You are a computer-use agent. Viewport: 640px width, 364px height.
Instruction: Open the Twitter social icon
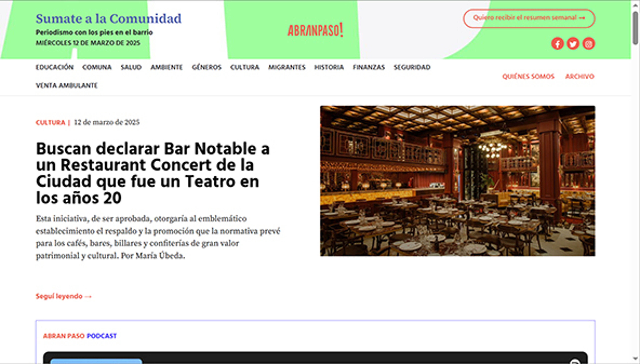click(573, 44)
